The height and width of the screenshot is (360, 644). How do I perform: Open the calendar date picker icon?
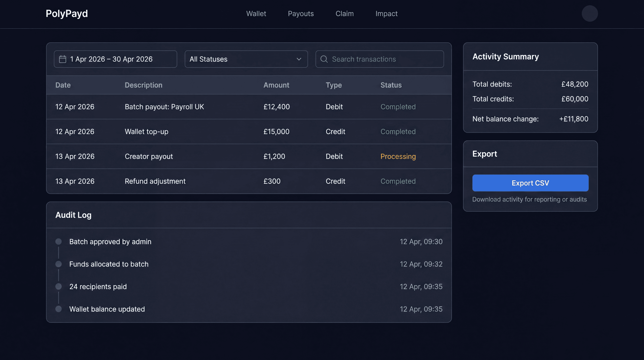click(63, 59)
